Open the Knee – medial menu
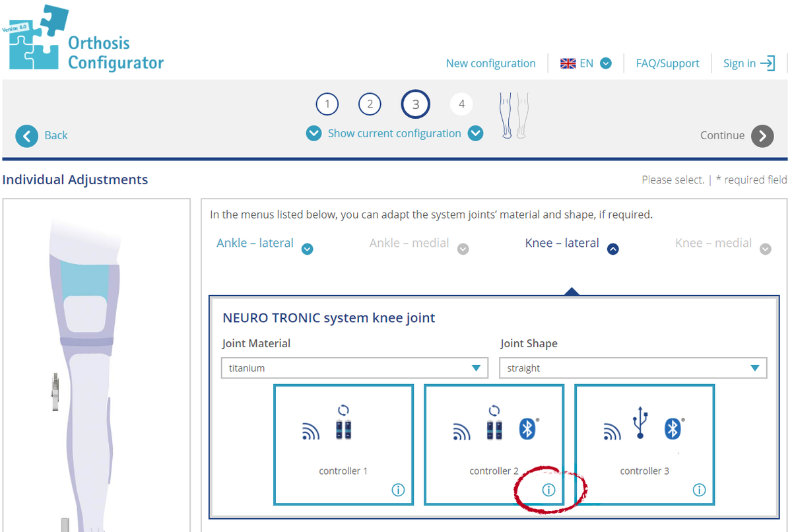 click(x=713, y=243)
